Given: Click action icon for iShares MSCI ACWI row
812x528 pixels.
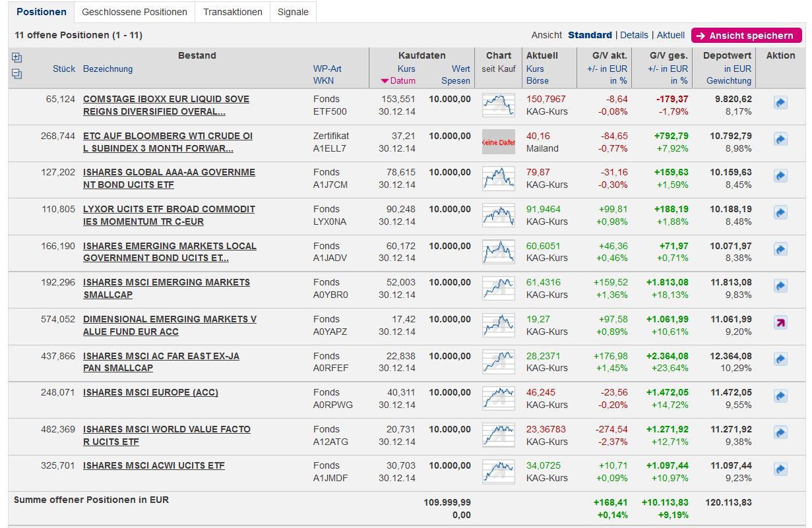Looking at the screenshot, I should coord(780,469).
